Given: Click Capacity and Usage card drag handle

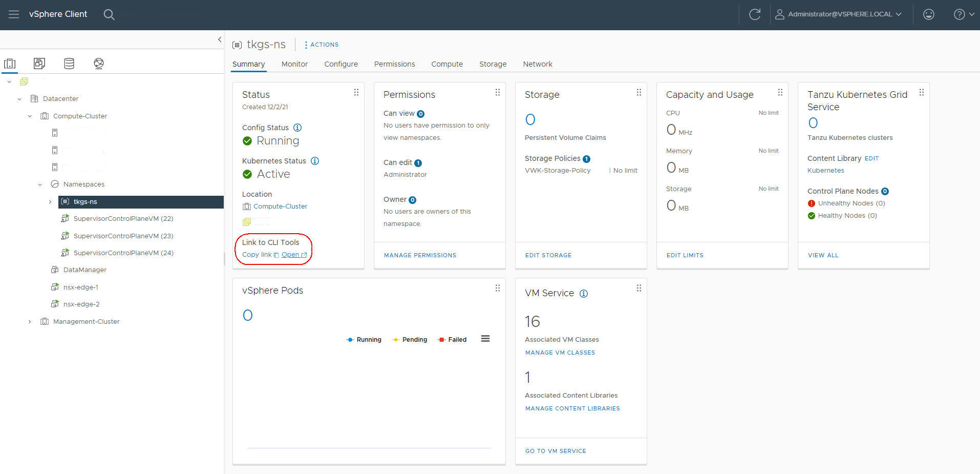Looking at the screenshot, I should tap(780, 93).
